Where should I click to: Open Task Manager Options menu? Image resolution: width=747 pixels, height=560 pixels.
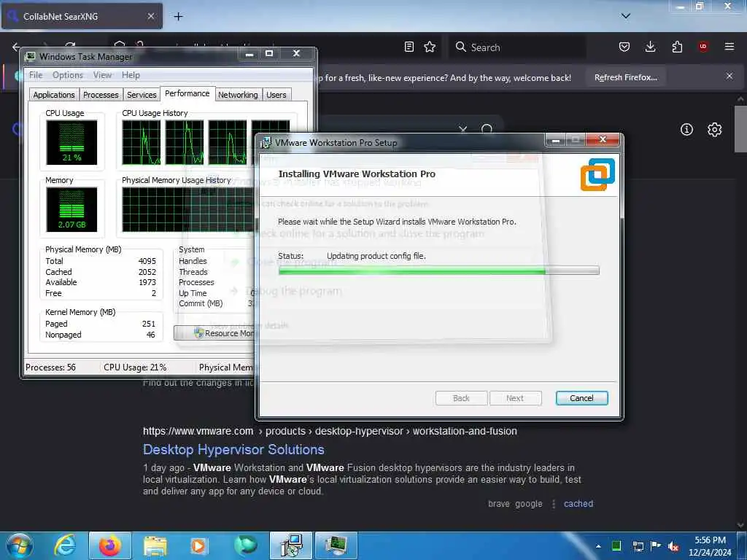click(68, 75)
